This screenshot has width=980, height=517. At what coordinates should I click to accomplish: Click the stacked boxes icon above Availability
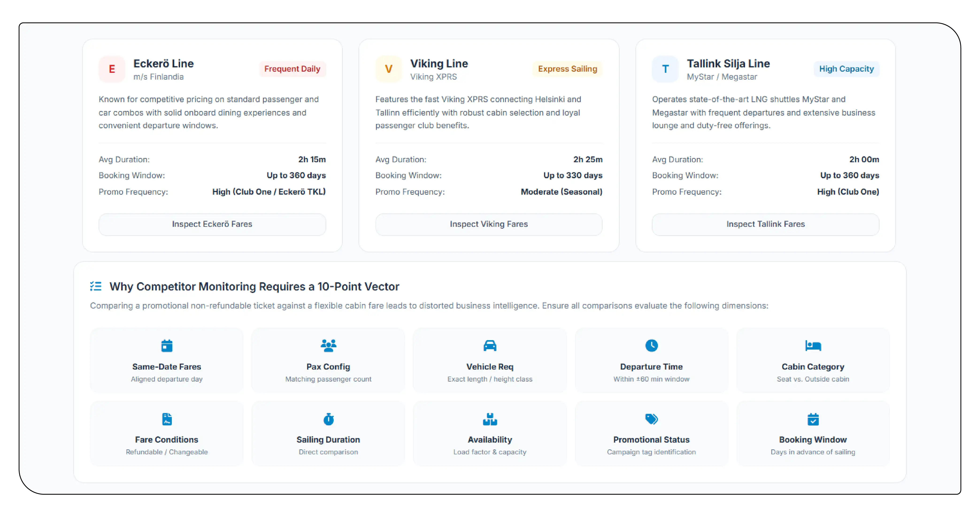490,419
